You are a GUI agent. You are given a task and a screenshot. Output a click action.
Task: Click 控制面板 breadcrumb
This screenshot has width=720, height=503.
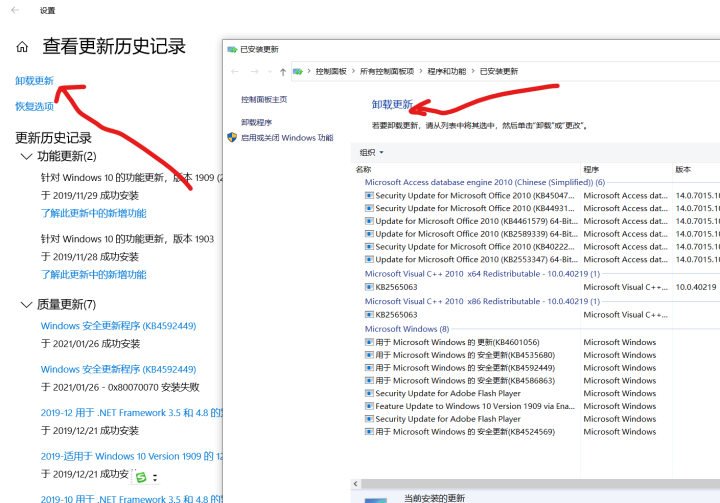pos(331,71)
